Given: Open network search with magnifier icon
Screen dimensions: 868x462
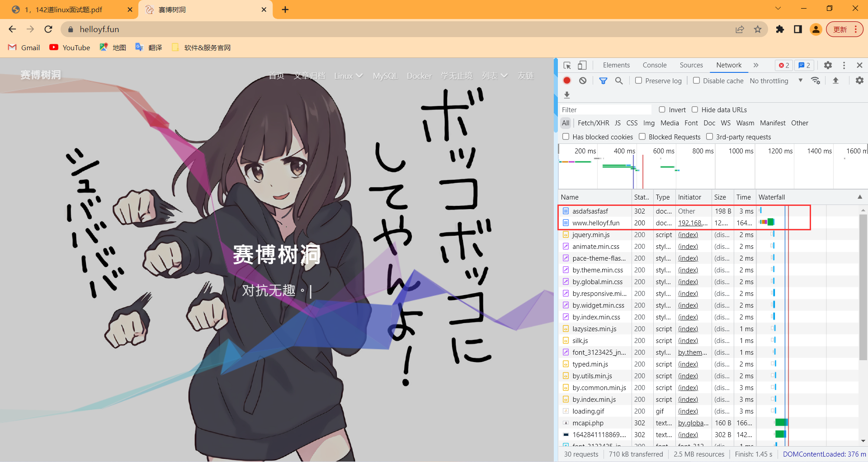Looking at the screenshot, I should pos(619,81).
